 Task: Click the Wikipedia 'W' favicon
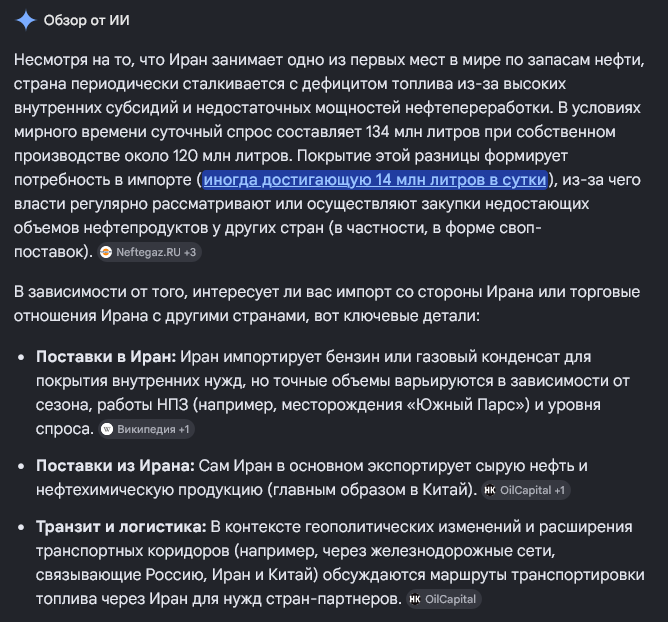pos(107,429)
